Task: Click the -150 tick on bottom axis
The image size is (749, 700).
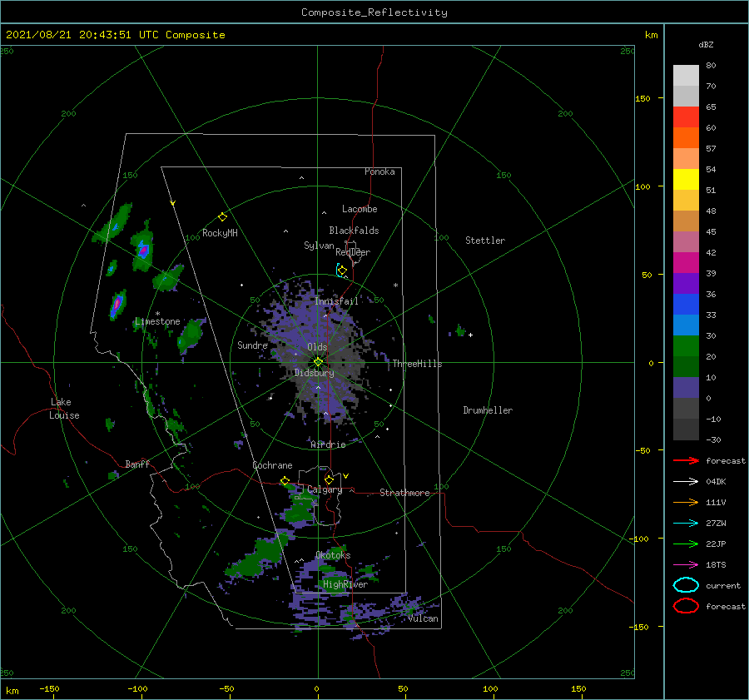Action: click(50, 688)
